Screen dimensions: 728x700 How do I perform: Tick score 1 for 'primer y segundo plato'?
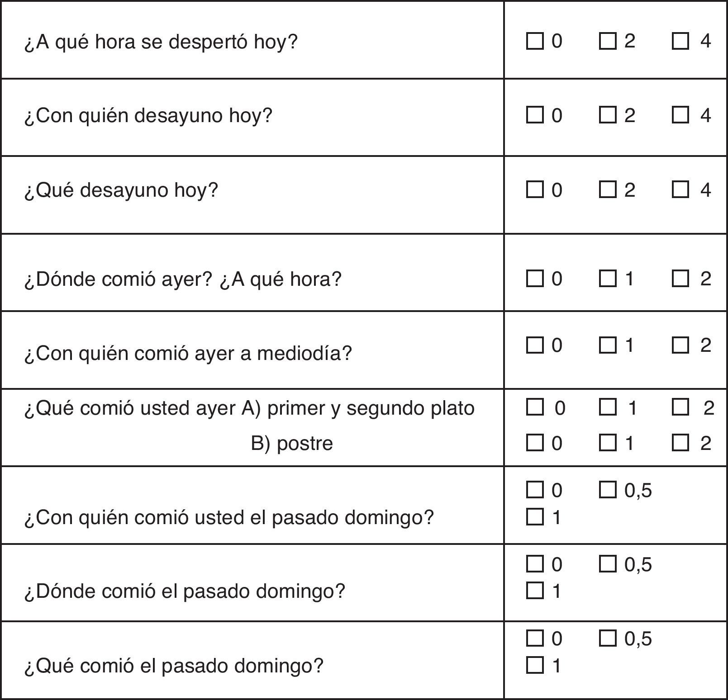pyautogui.click(x=608, y=407)
